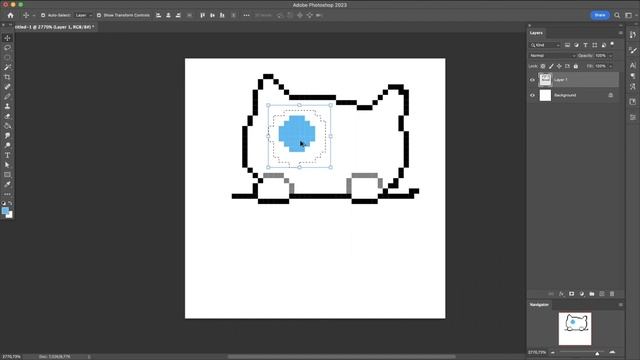
Task: Click the Align top edges icon
Action: click(202, 15)
